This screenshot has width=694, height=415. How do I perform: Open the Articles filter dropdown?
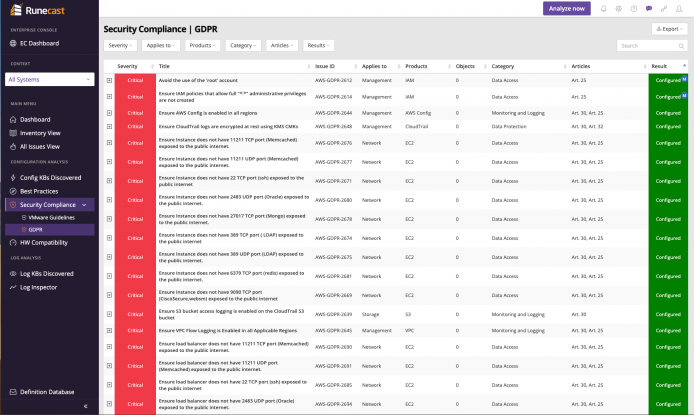(282, 45)
